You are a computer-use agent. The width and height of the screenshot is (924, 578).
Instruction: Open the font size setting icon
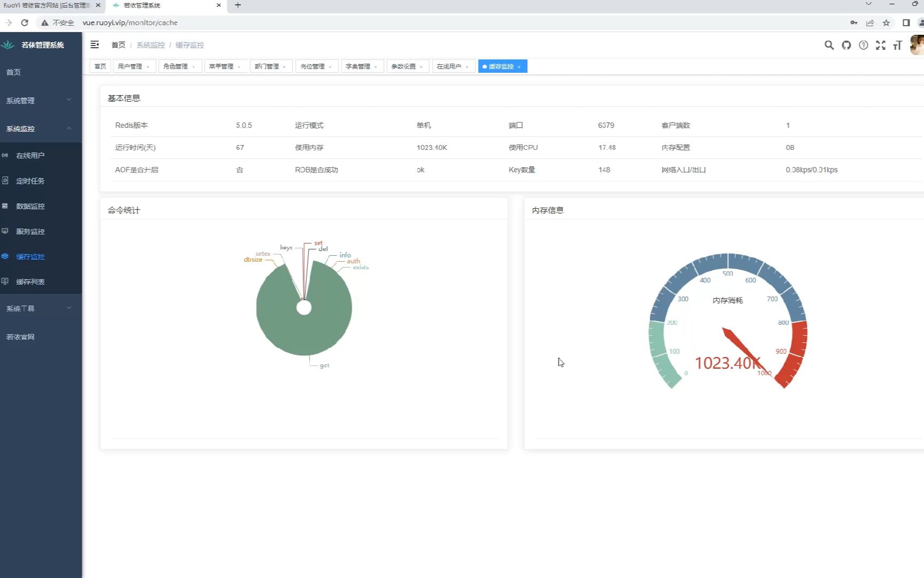click(x=898, y=45)
